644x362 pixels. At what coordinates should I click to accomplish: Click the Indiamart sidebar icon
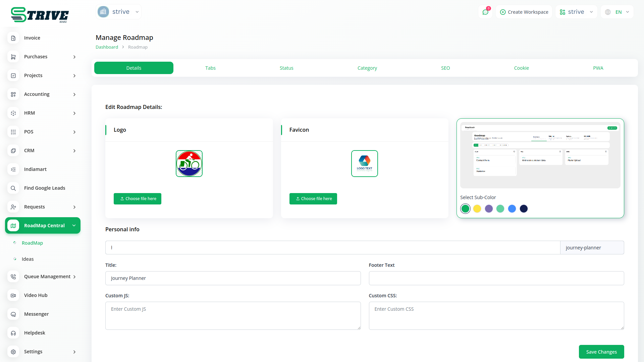tap(13, 170)
